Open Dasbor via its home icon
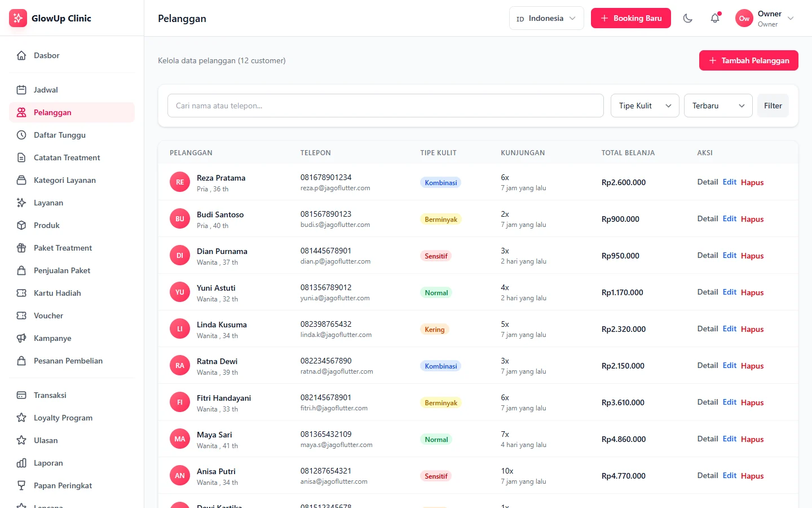The height and width of the screenshot is (508, 812). point(21,55)
